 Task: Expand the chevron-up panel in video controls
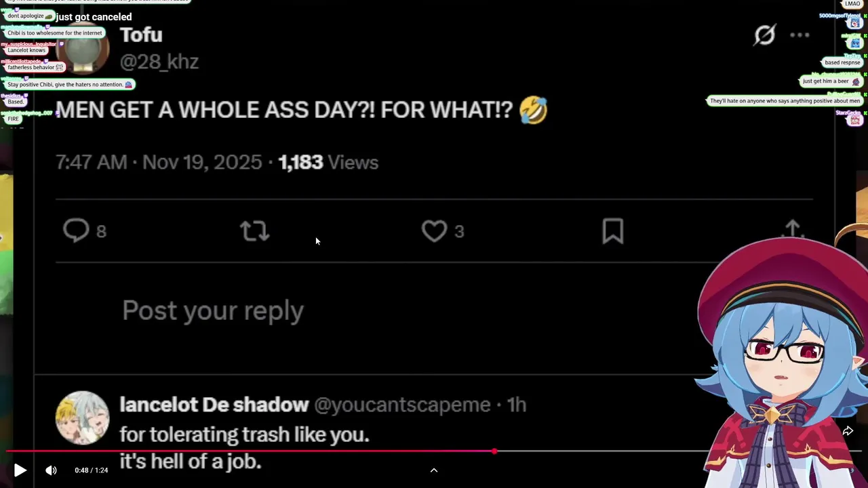pyautogui.click(x=434, y=470)
